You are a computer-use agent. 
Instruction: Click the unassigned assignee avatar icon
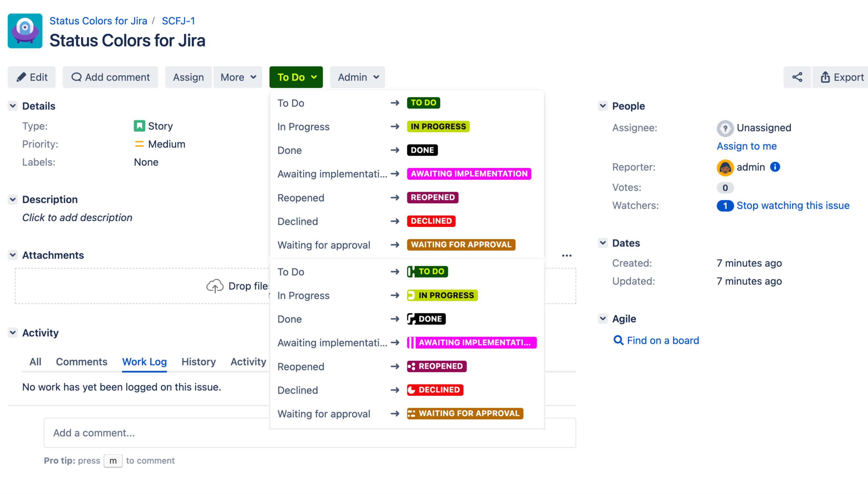(x=725, y=128)
